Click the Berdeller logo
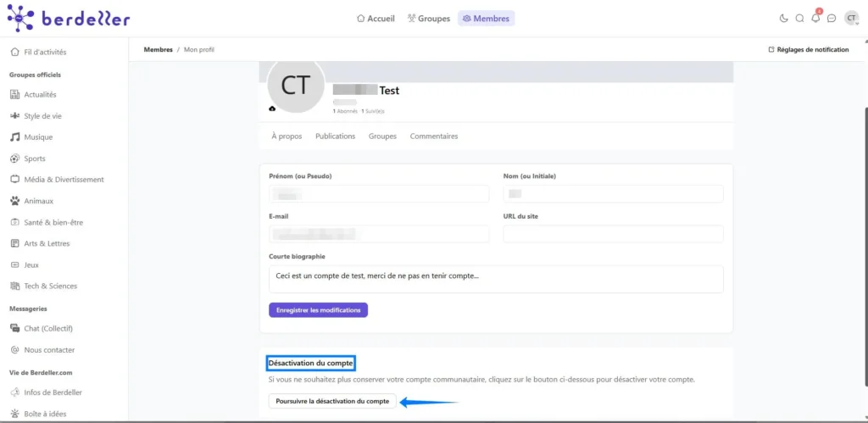This screenshot has width=868, height=423. tap(69, 18)
